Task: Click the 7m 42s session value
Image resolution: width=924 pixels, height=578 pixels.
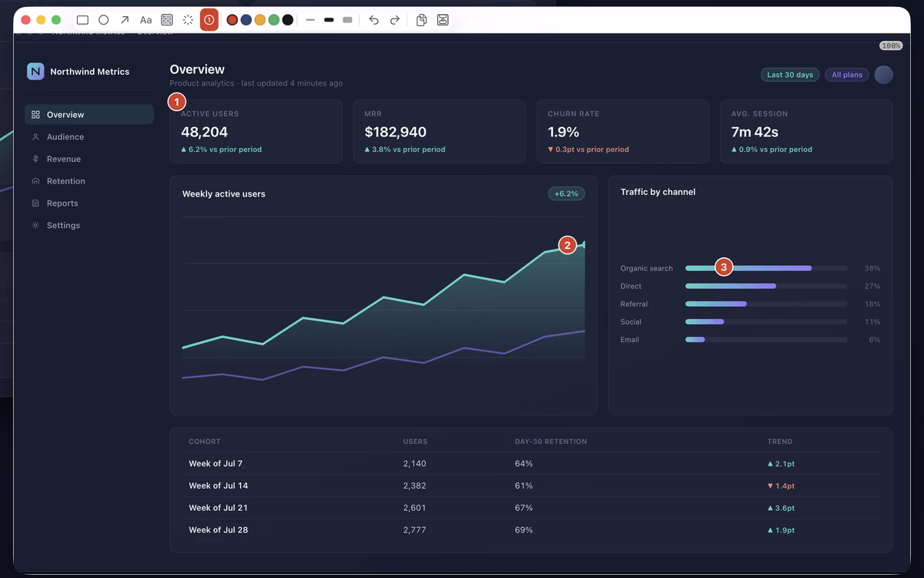Action: pos(755,132)
